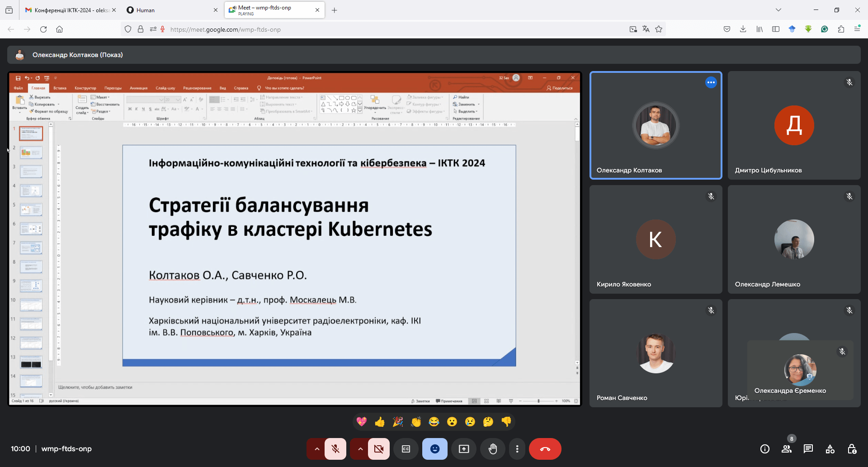
Task: Toggle closed captions
Action: [x=406, y=449]
